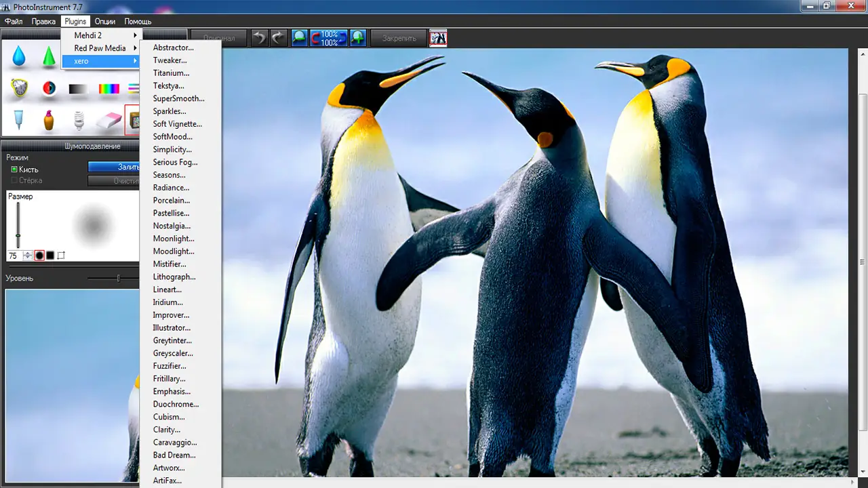
Task: Select the light bulb glow tool
Action: (79, 121)
